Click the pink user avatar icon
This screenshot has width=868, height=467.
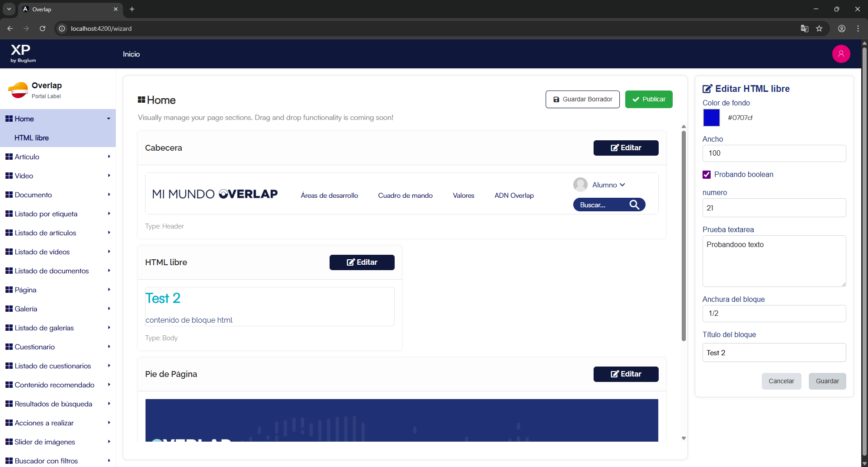click(x=841, y=54)
